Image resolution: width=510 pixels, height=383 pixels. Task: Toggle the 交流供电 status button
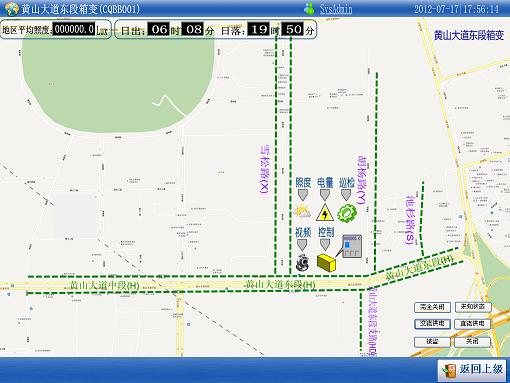[x=432, y=324]
